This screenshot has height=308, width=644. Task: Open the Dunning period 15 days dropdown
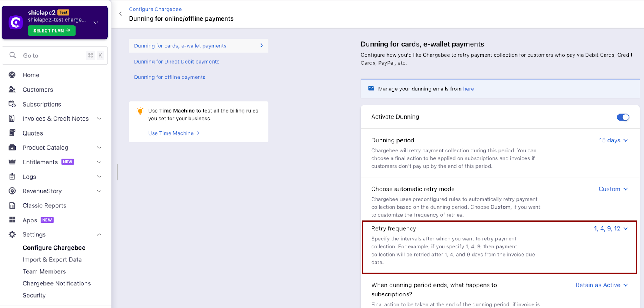(x=613, y=140)
